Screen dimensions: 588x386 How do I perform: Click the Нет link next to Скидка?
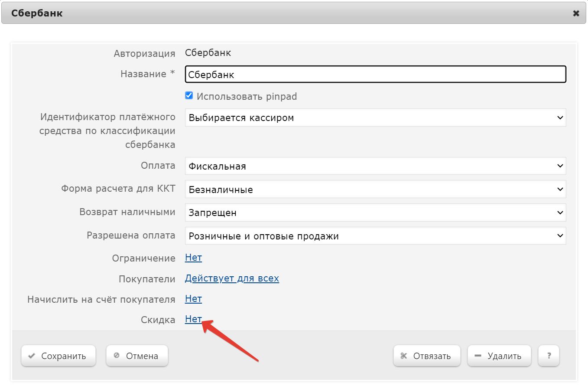tap(193, 319)
